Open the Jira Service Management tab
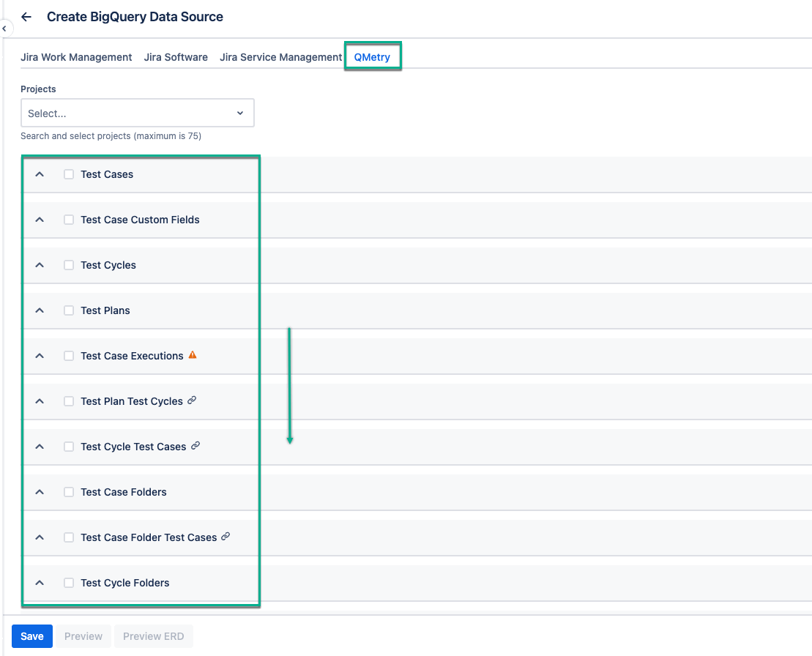The image size is (812, 656). (280, 56)
